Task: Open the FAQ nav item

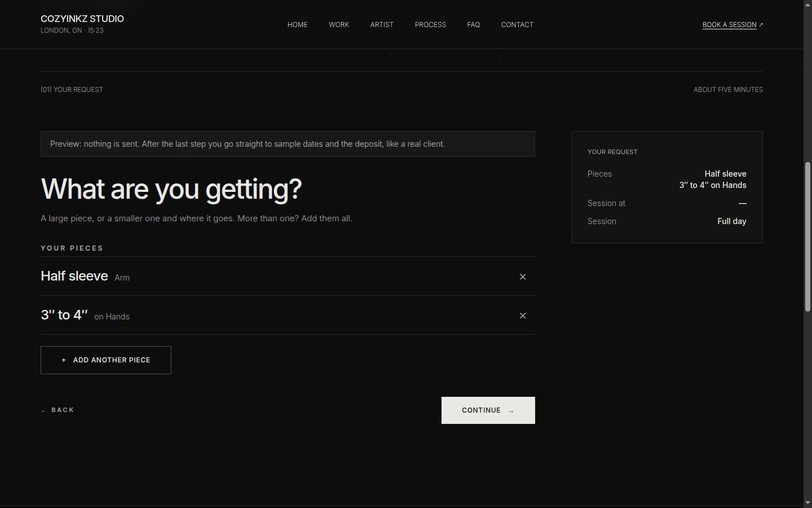Action: pos(474,25)
